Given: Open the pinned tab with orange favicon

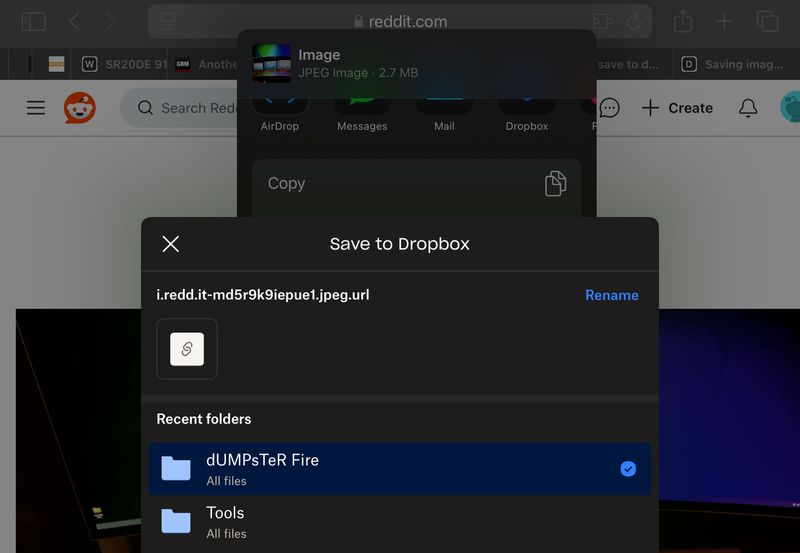Looking at the screenshot, I should click(x=56, y=64).
